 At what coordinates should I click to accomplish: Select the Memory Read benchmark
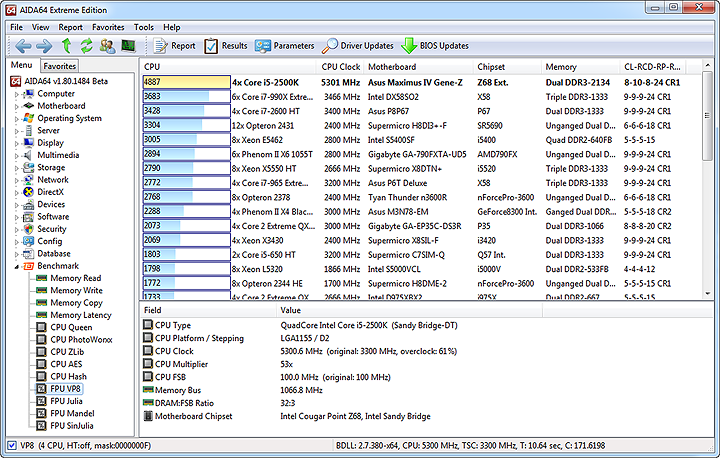tap(75, 278)
